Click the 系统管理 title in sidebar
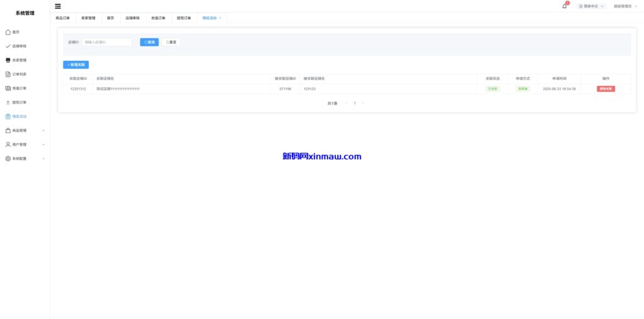Viewport: 644px width, 319px height. tap(25, 13)
